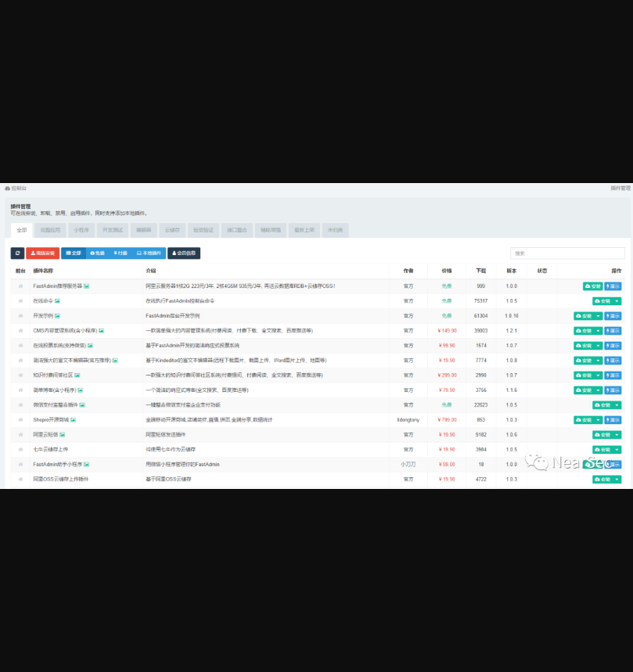Filter plugins by 免费 (free)
The width and height of the screenshot is (633, 672).
coord(97,253)
